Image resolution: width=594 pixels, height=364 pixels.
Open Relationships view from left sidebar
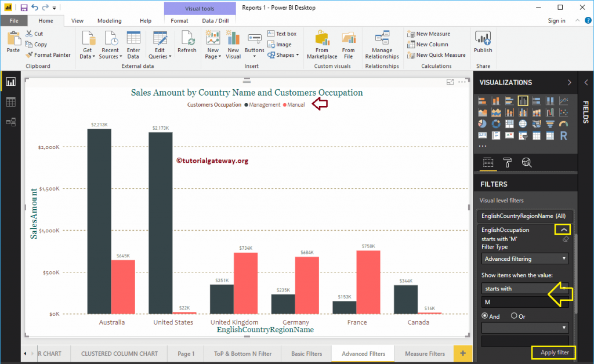pyautogui.click(x=9, y=122)
